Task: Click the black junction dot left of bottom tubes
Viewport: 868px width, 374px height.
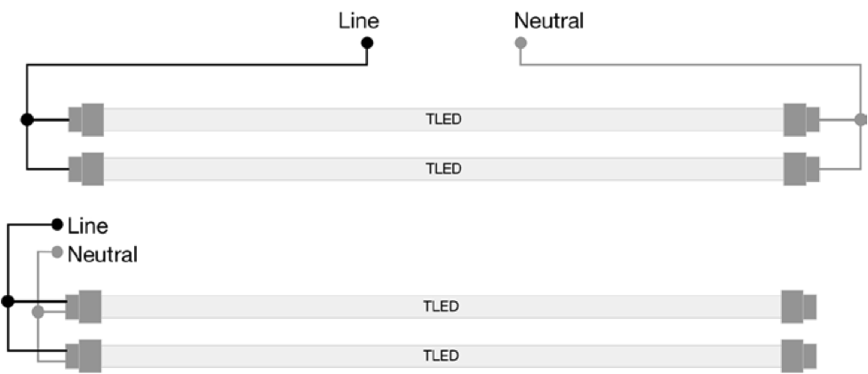Action: click(8, 301)
